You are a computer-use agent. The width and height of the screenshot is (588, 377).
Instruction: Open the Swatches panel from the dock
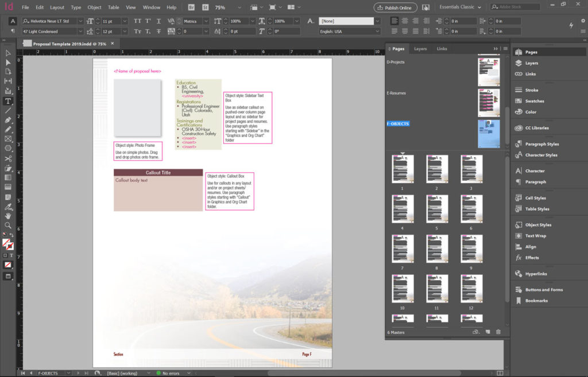tap(535, 101)
